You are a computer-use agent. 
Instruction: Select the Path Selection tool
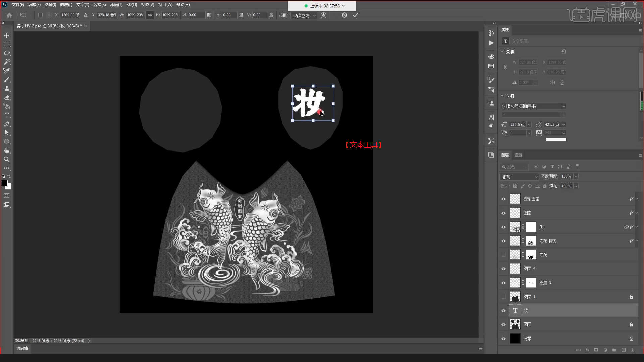coord(7,133)
